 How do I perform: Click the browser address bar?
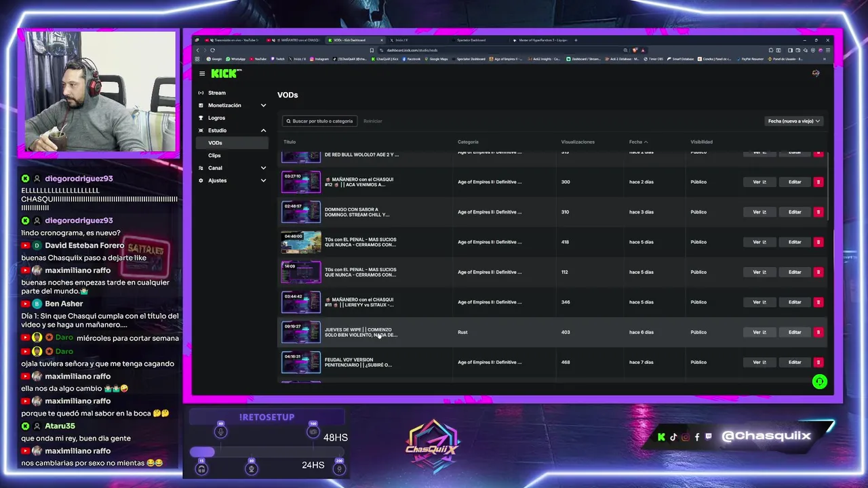pyautogui.click(x=502, y=50)
